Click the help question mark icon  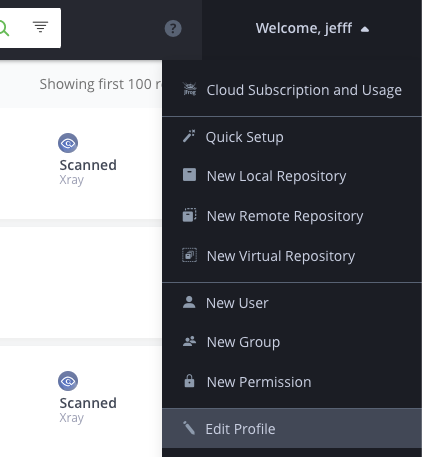click(173, 29)
